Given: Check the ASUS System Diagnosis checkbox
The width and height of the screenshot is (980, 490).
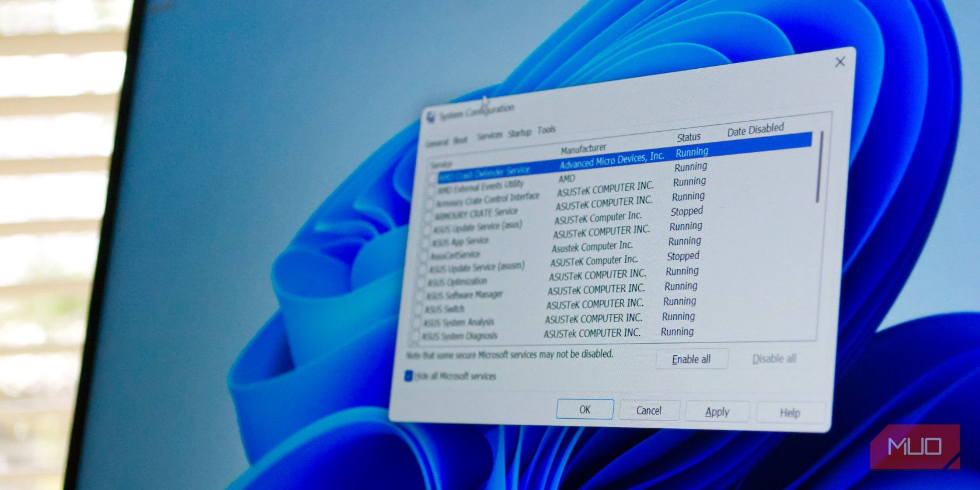Looking at the screenshot, I should pyautogui.click(x=416, y=337).
